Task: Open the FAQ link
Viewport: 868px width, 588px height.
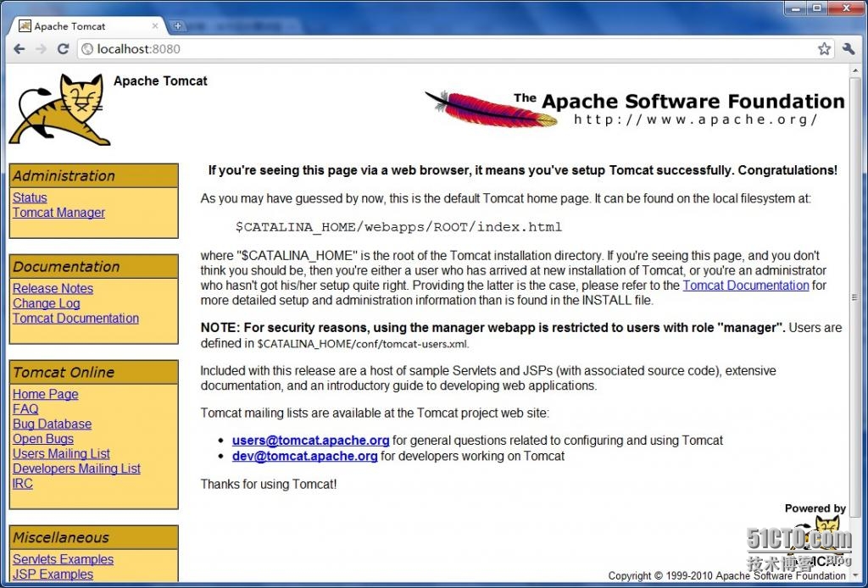Action: point(25,408)
